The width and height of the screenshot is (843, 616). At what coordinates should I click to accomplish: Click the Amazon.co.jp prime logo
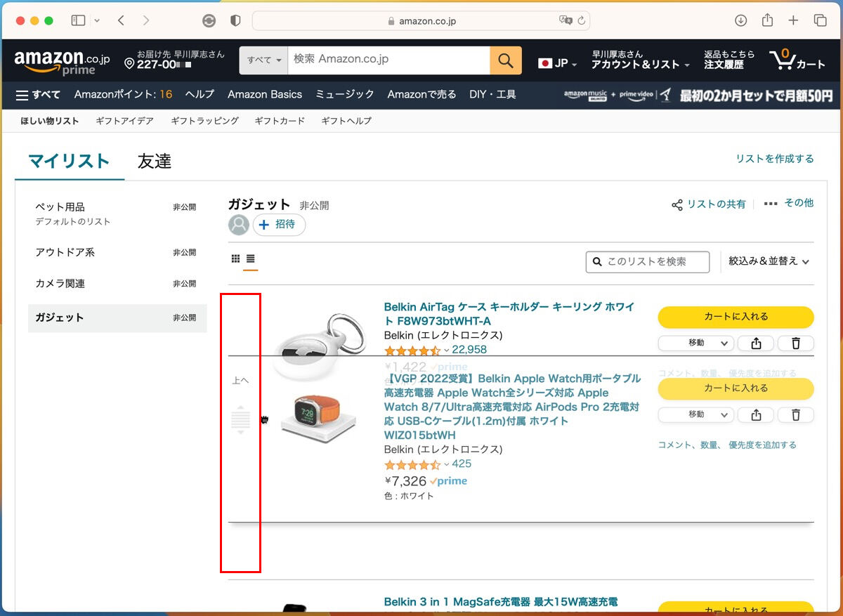pyautogui.click(x=62, y=62)
